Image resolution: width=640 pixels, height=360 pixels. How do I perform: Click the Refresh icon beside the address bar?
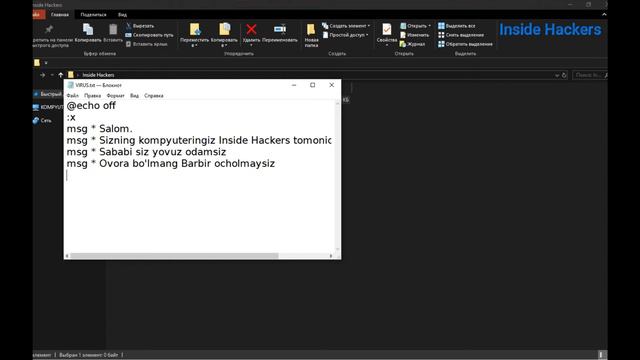click(x=564, y=75)
